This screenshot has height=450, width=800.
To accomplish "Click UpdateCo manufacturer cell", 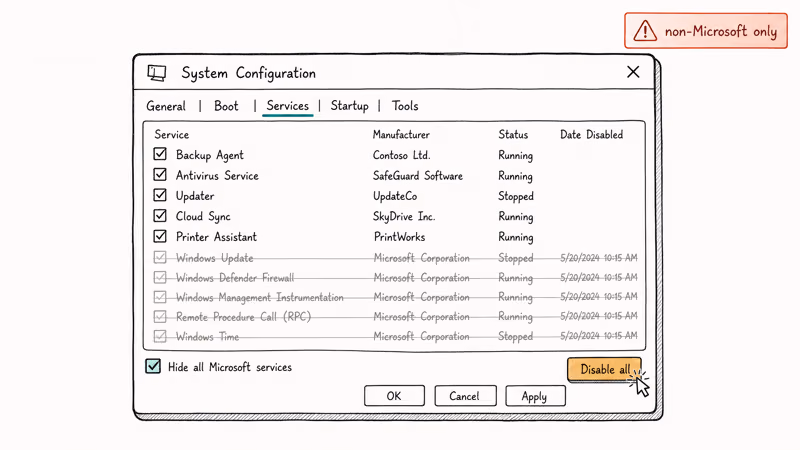I will click(395, 196).
